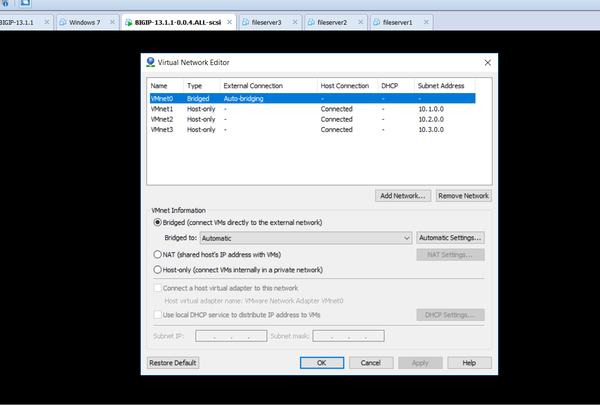Click the NAT Settings button
This screenshot has width=600, height=405.
(x=450, y=255)
